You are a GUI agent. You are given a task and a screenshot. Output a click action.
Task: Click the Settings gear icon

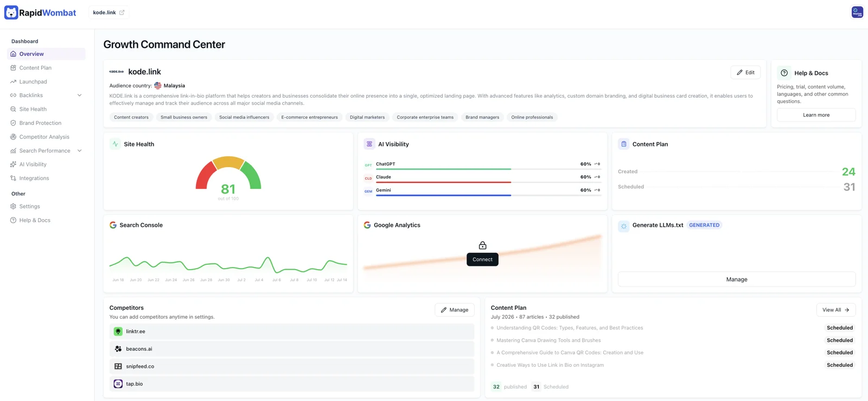pos(13,206)
